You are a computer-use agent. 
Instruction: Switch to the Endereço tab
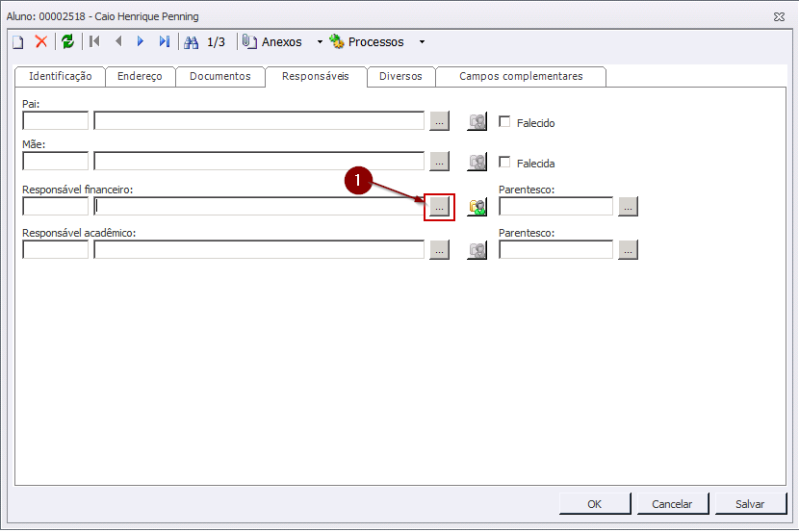coord(140,77)
